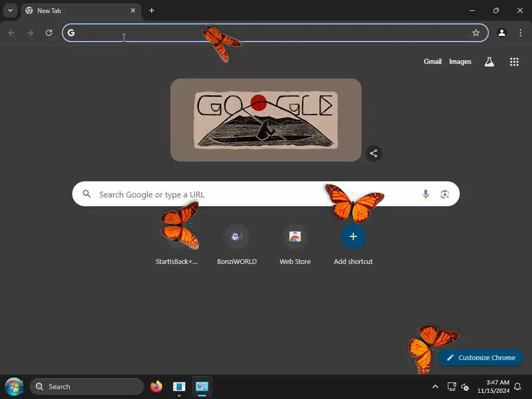532x399 pixels.
Task: Open Search Labs flask icon
Action: 489,61
